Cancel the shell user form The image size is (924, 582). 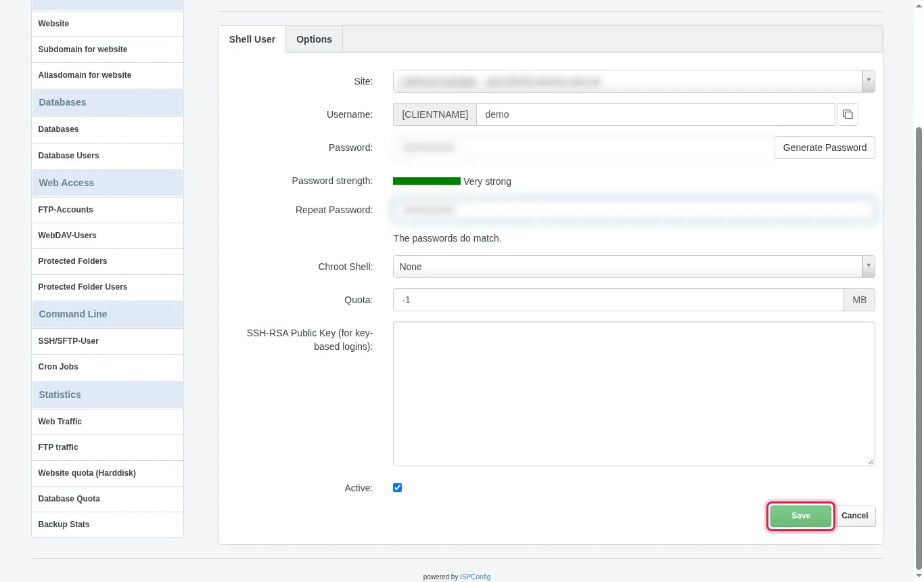point(855,516)
